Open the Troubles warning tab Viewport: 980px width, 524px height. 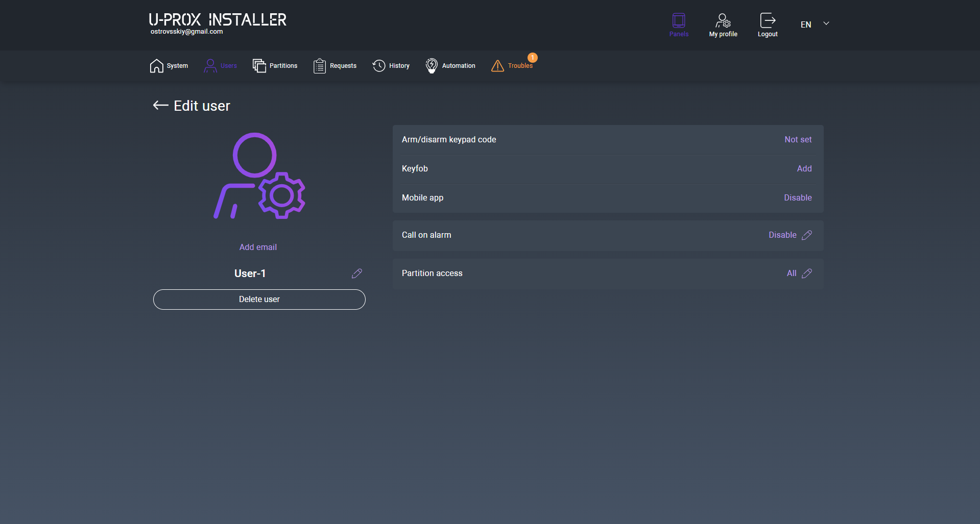click(x=512, y=66)
